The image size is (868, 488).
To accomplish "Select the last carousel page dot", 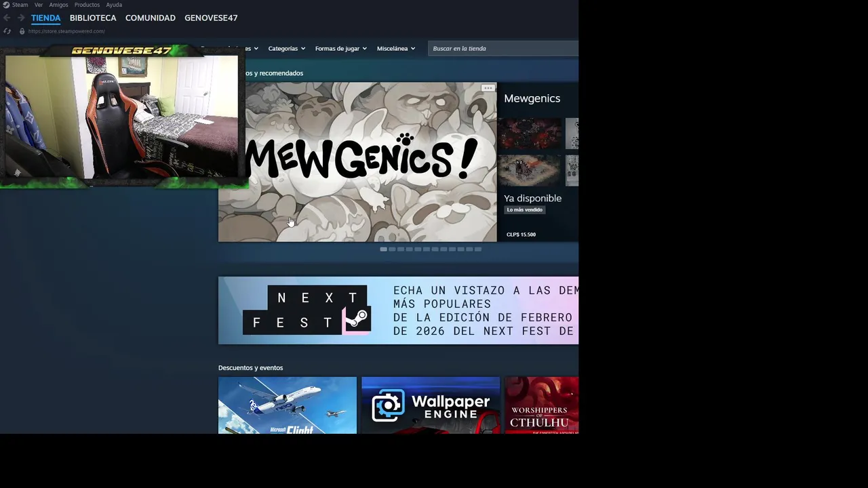I will [x=478, y=249].
